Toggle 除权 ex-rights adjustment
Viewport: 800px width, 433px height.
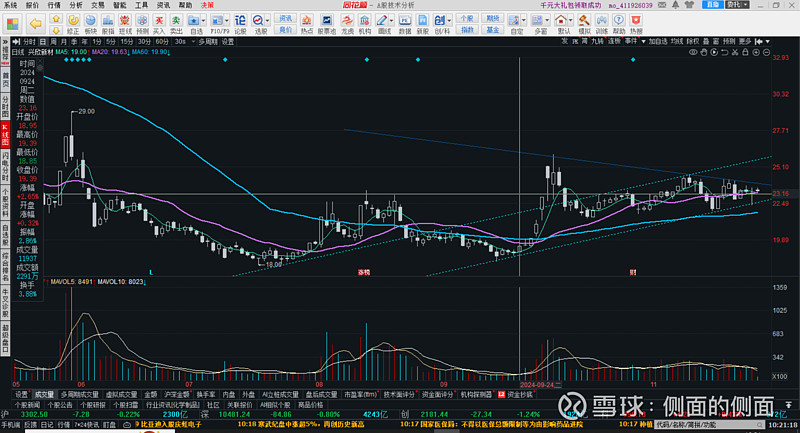tap(693, 41)
